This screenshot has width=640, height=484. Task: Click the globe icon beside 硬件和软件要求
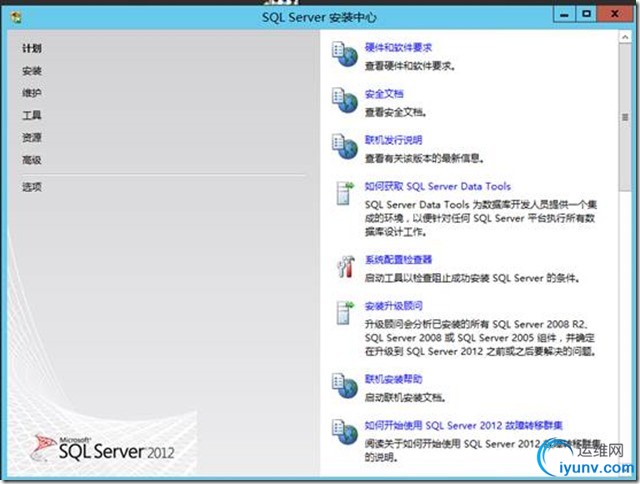pos(345,54)
